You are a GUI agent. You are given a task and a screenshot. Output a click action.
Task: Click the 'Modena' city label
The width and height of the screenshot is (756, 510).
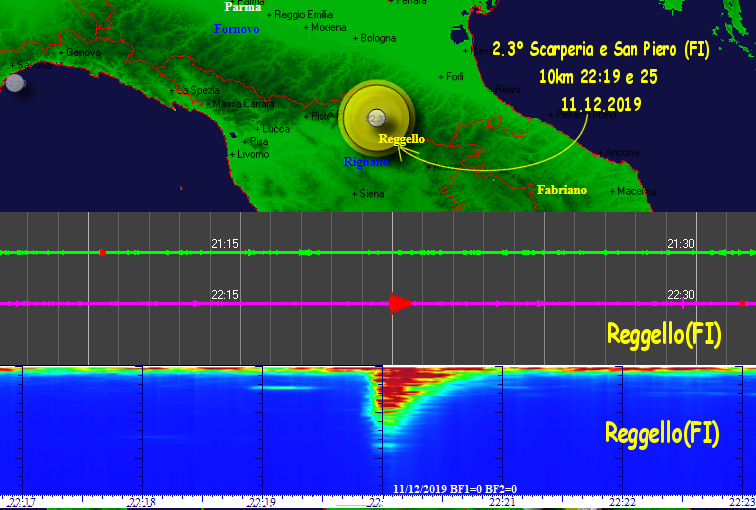(x=328, y=27)
